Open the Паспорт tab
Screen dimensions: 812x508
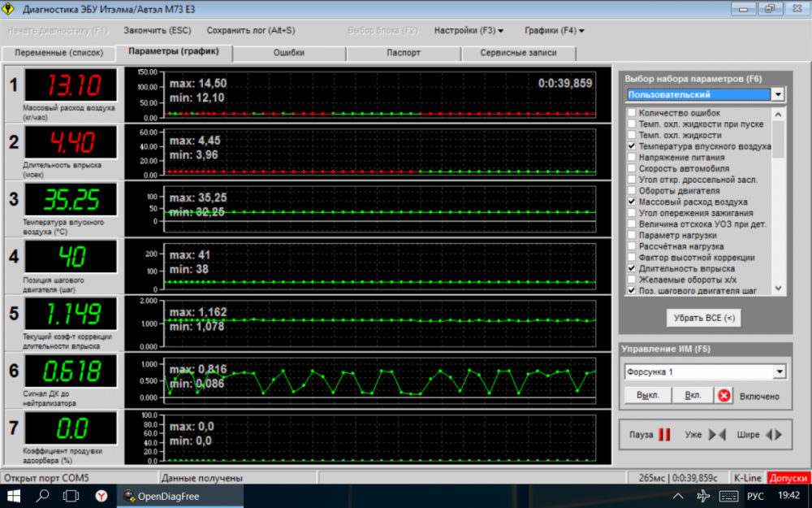(404, 53)
